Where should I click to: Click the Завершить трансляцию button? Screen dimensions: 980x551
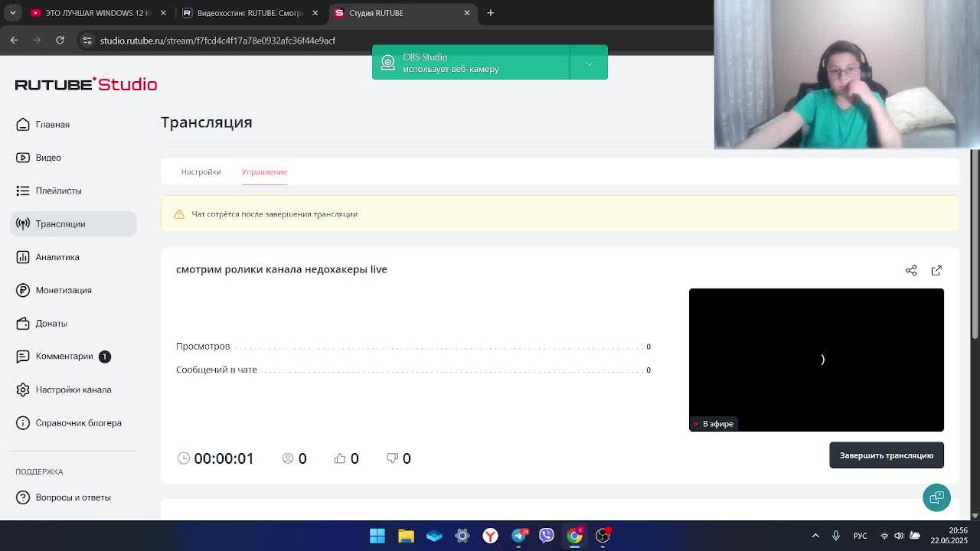[887, 455]
